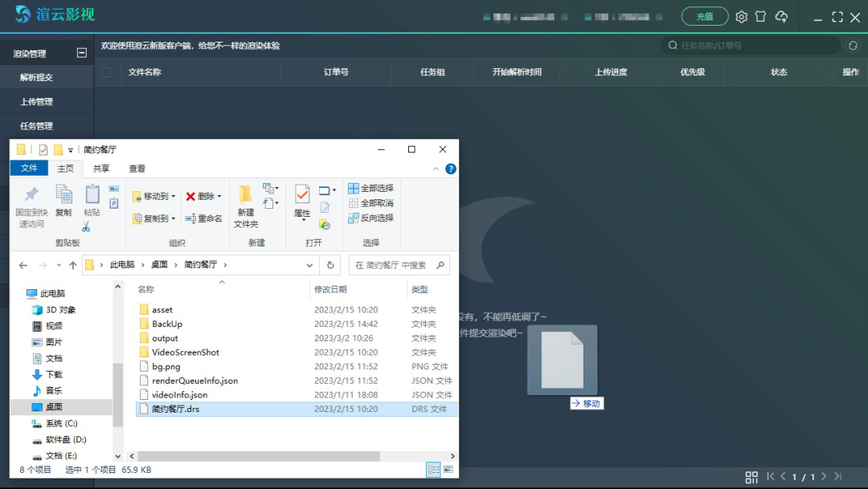868x489 pixels.
Task: Switch to large icons view in Explorer
Action: (x=448, y=469)
